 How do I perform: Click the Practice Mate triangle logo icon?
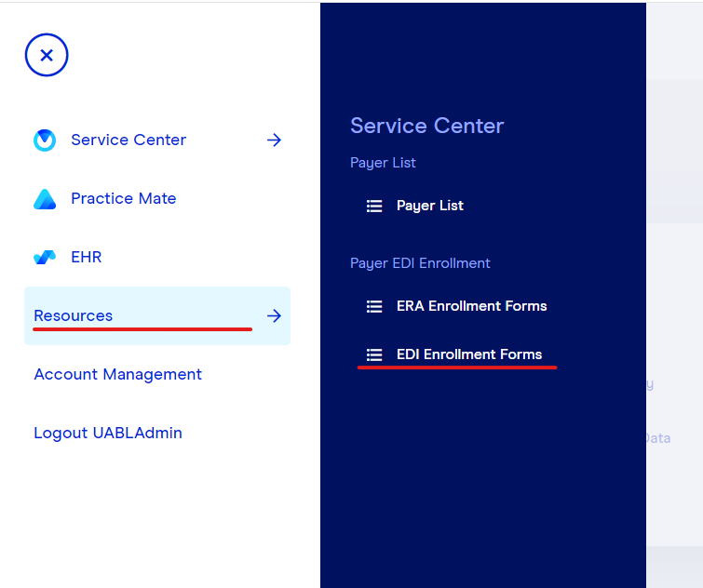[45, 199]
